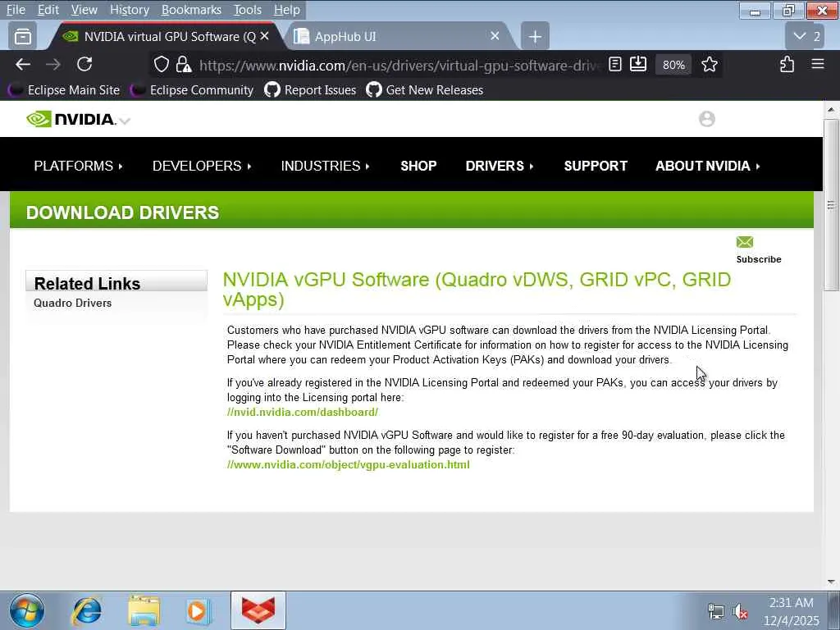Expand the chevron next to NVIDIA logo
Viewport: 840px width, 630px height.
(125, 121)
